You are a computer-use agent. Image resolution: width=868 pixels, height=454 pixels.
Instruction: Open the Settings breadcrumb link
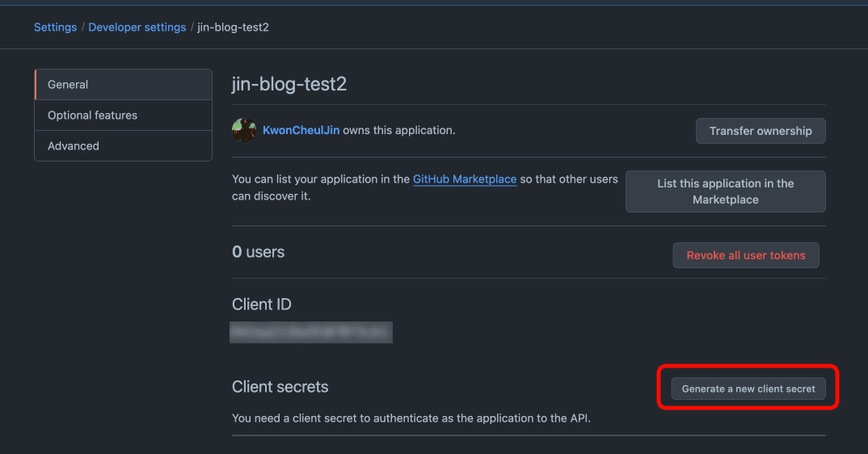tap(55, 27)
